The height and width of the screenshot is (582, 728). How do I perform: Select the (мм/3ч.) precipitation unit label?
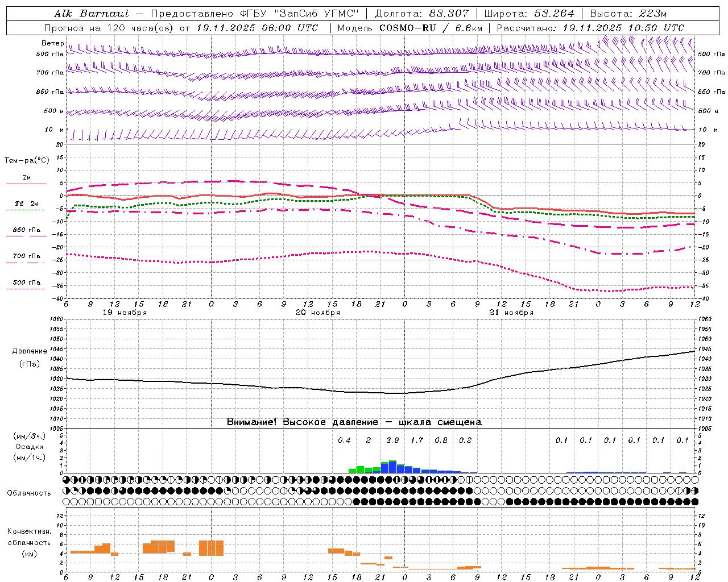[29, 436]
